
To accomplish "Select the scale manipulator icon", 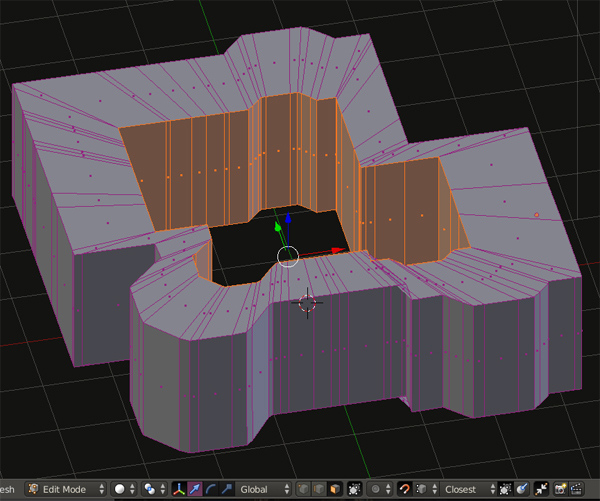I will click(x=224, y=490).
